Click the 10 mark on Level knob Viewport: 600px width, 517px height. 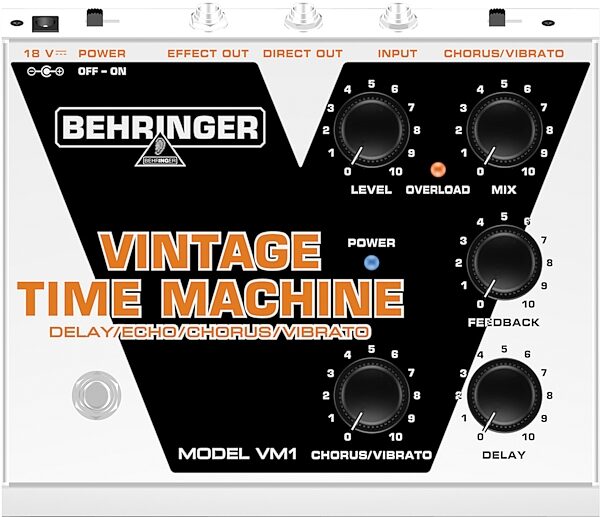coord(396,171)
